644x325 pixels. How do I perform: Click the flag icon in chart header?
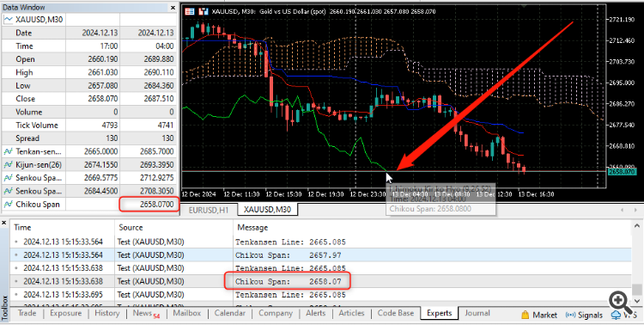[190, 11]
